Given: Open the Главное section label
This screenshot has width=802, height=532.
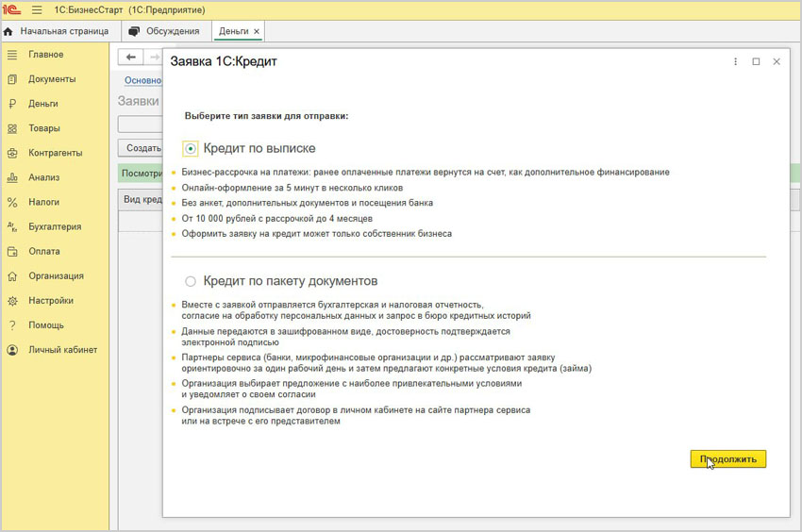Looking at the screenshot, I should [46, 54].
